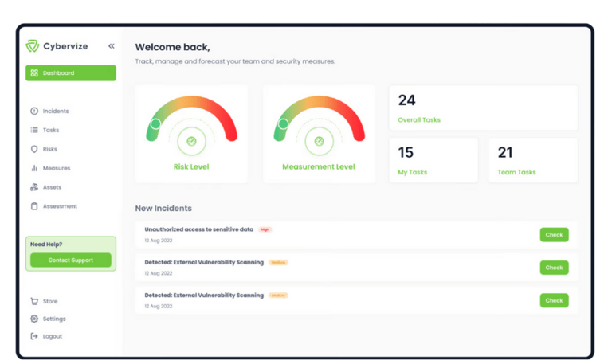The height and width of the screenshot is (364, 612).
Task: Check the Unauthorized access incident
Action: pos(555,235)
